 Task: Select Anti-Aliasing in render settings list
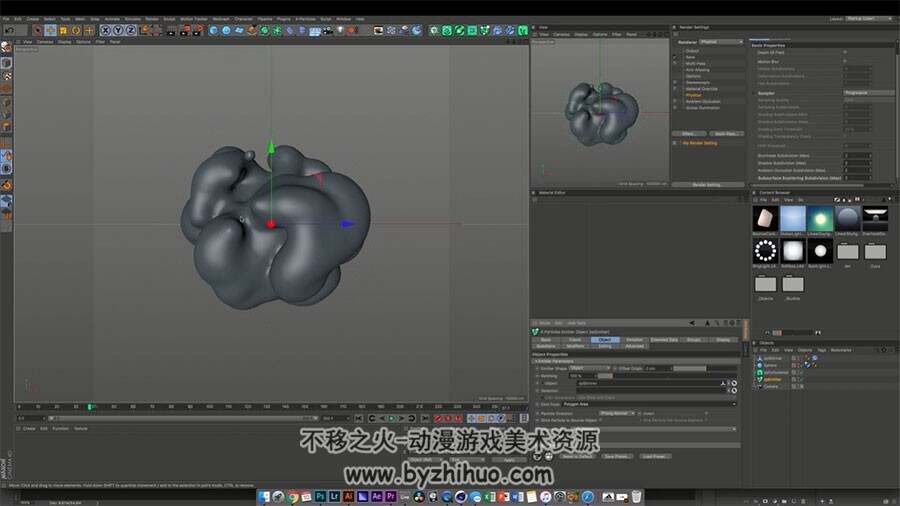pos(697,70)
